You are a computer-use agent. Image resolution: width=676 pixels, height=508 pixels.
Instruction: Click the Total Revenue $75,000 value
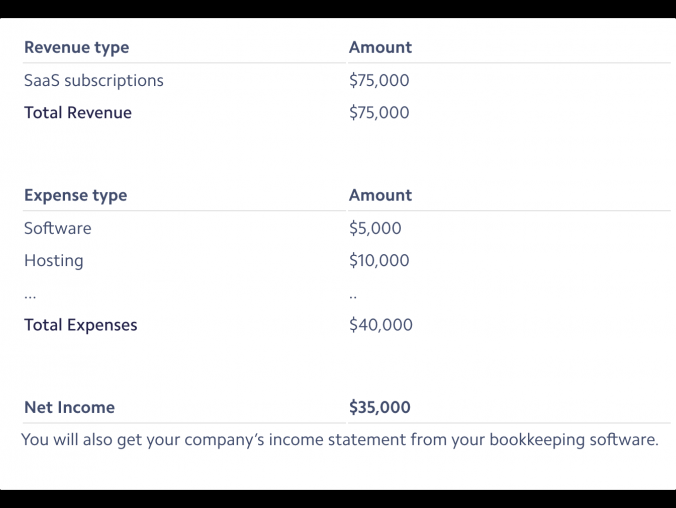click(379, 112)
